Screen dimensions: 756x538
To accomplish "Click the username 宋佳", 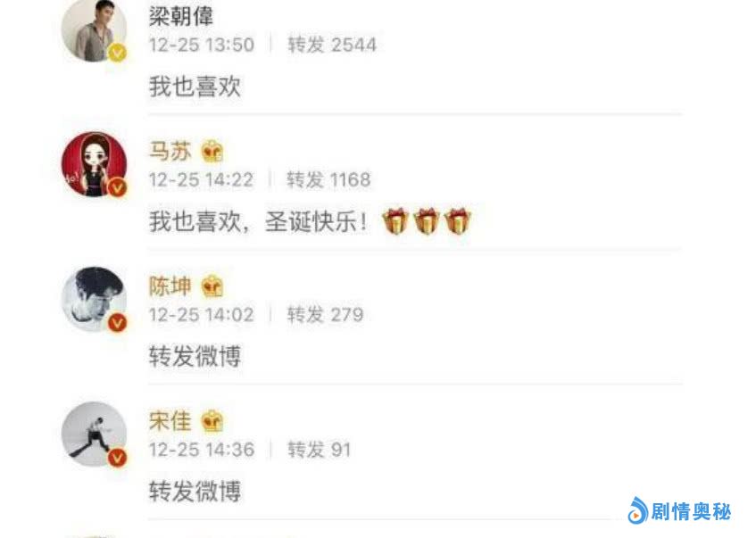I will coord(170,421).
